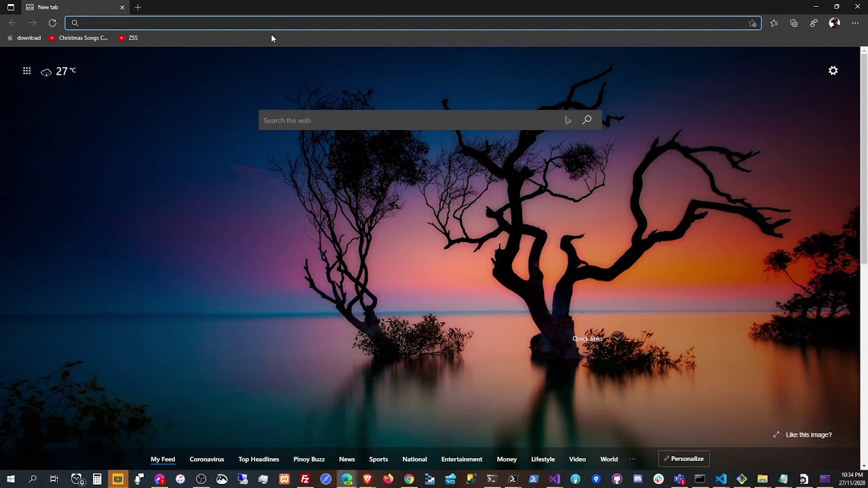
Task: Show more feed categories ellipsis
Action: [632, 459]
